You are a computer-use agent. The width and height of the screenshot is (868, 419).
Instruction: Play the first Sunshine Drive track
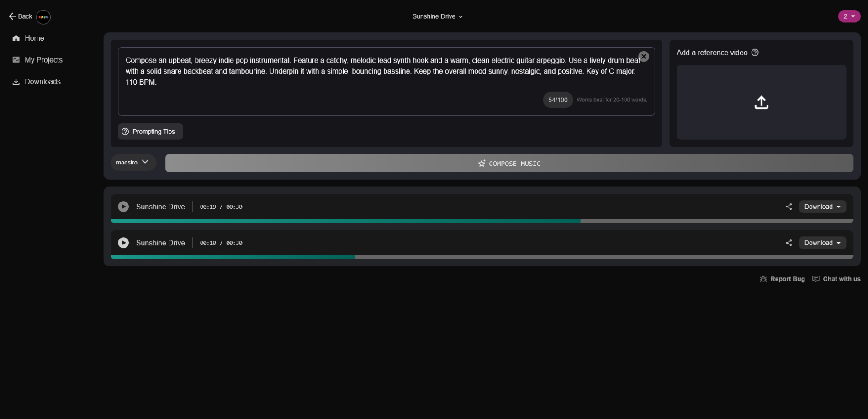point(123,207)
